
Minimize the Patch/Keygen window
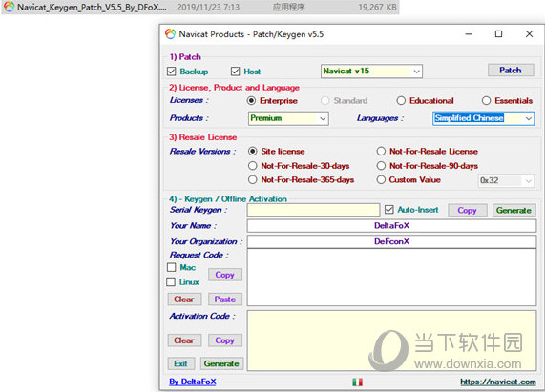[469, 34]
